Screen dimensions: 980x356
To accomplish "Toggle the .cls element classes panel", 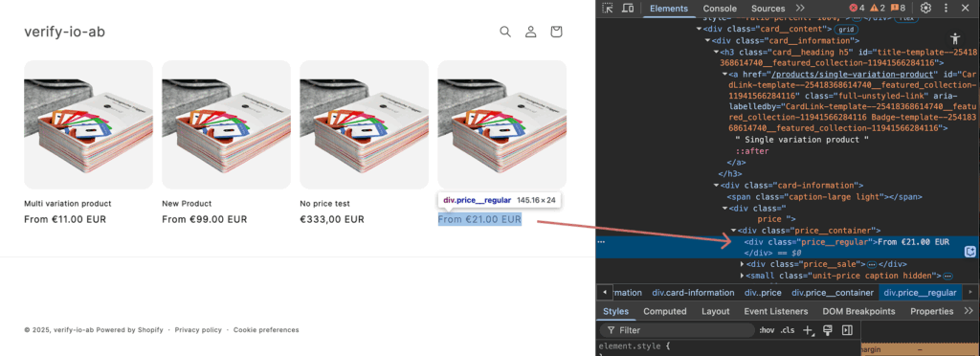I will click(788, 330).
